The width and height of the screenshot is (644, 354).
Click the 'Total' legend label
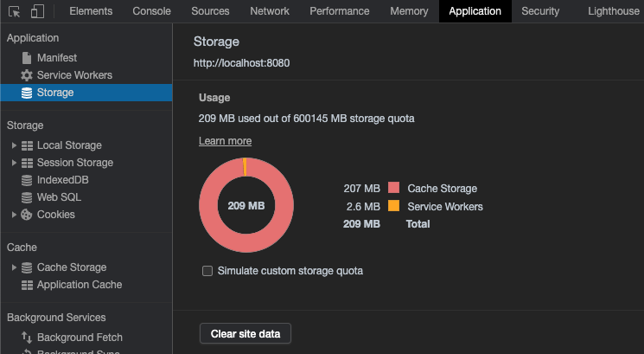418,224
